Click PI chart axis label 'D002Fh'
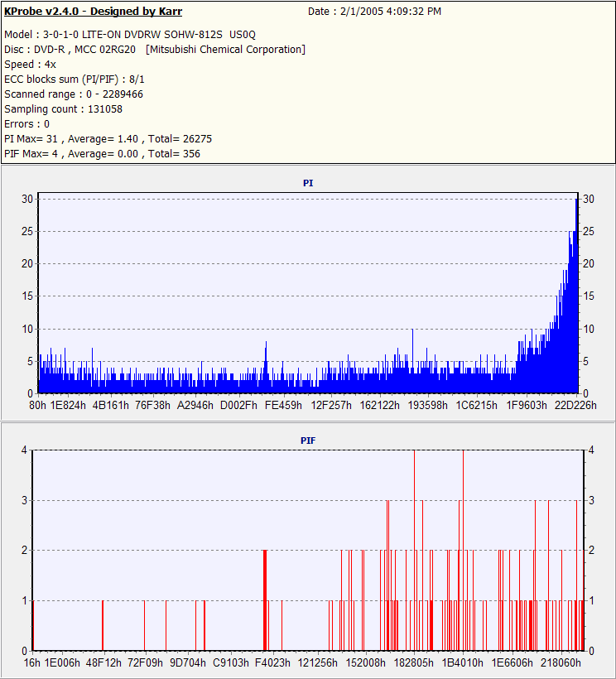 pyautogui.click(x=238, y=405)
